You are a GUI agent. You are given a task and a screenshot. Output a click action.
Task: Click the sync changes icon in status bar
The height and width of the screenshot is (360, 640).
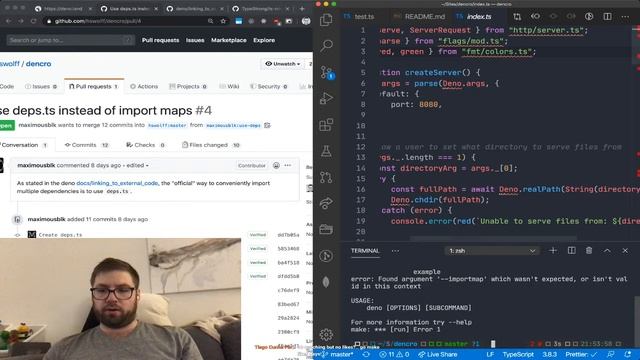click(366, 354)
